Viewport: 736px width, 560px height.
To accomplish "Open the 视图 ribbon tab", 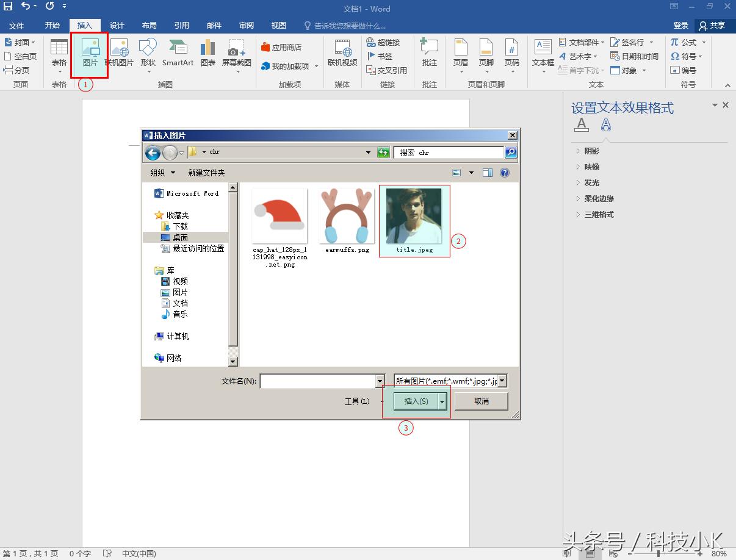I will pyautogui.click(x=278, y=26).
